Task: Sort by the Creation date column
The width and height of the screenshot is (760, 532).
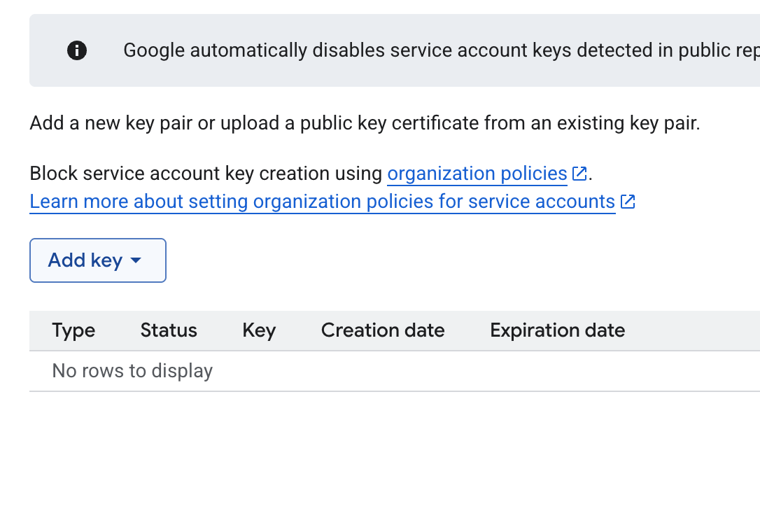Action: 383,330
